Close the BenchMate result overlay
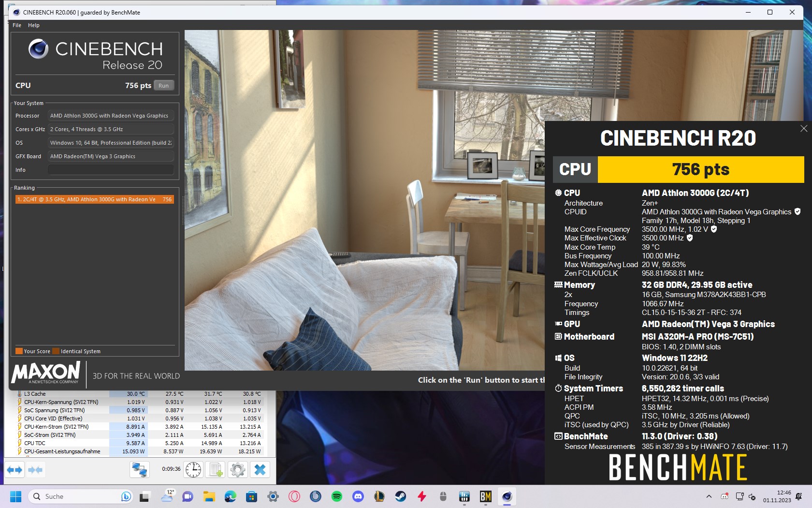This screenshot has width=812, height=508. coord(804,128)
